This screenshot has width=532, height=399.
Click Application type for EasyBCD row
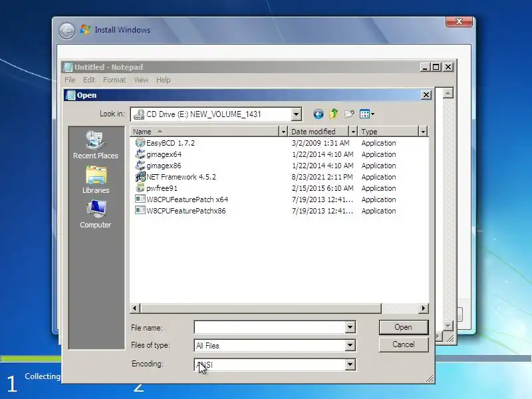coord(378,143)
